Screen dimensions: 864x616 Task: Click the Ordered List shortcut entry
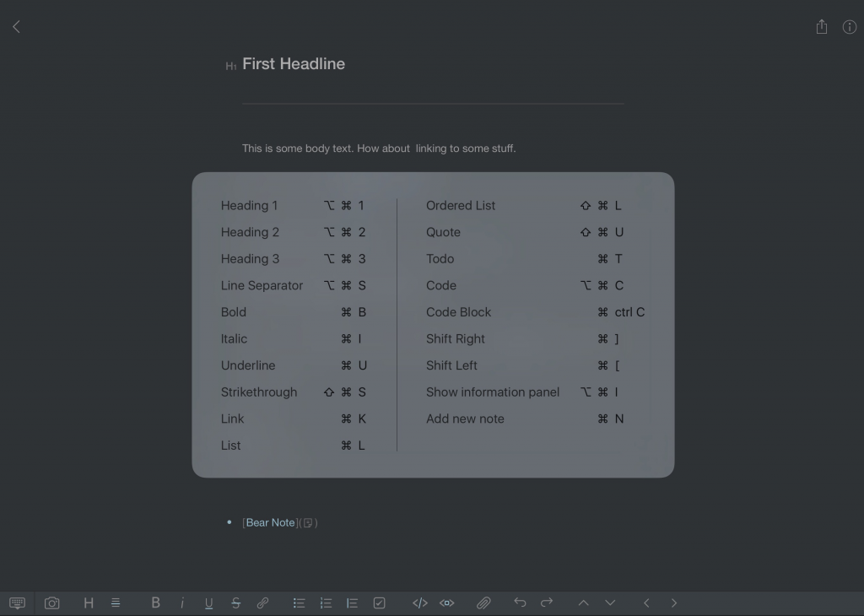click(x=524, y=206)
